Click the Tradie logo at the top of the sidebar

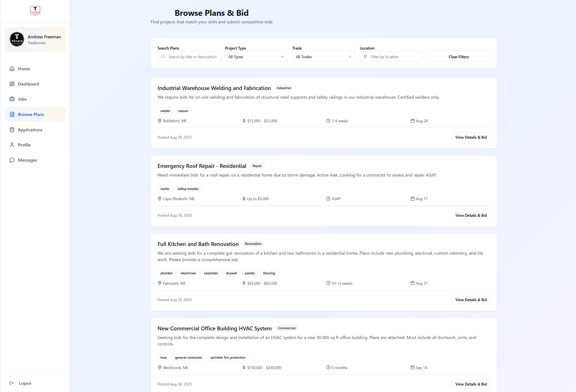35,10
